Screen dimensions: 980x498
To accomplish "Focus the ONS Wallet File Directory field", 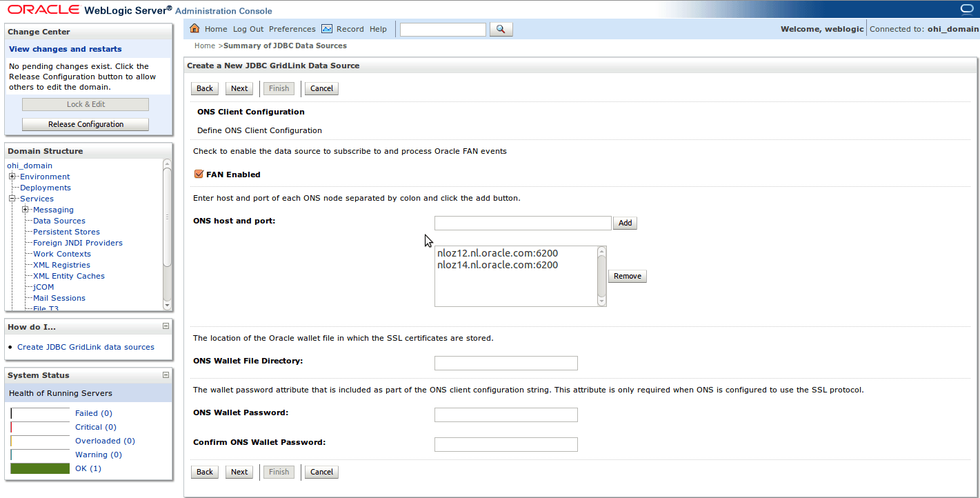I will click(506, 363).
